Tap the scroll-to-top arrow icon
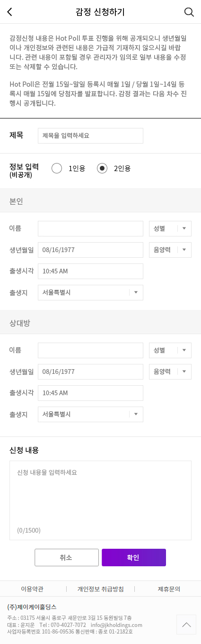Viewport: 201px width, 644px height. coord(186,625)
